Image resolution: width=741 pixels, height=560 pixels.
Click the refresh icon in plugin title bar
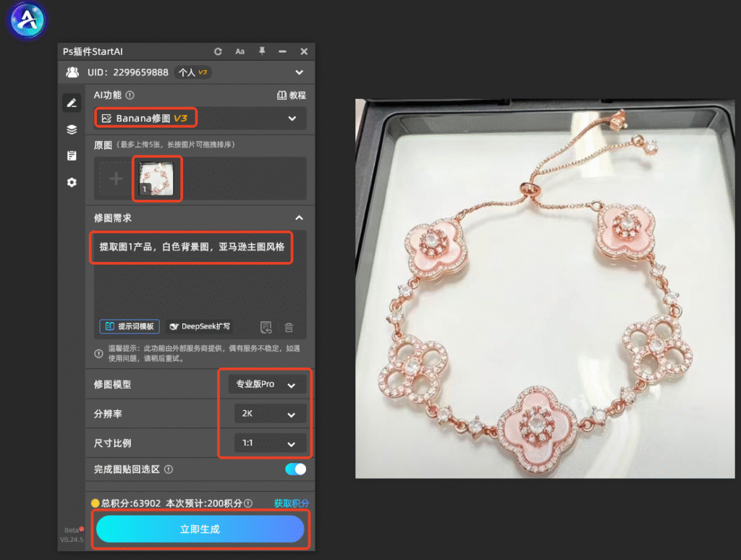point(218,51)
